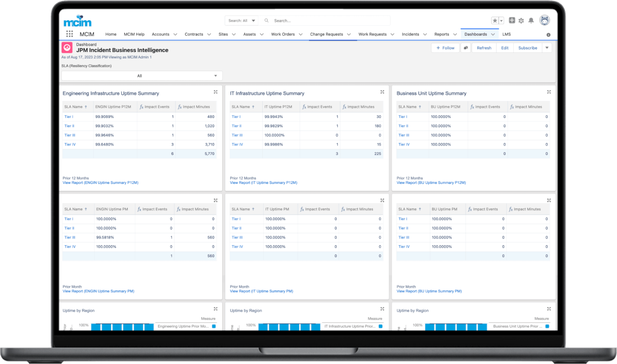The height and width of the screenshot is (364, 617).
Task: Expand the IT Infrastructure Uptime Summary widget
Action: coord(382,92)
